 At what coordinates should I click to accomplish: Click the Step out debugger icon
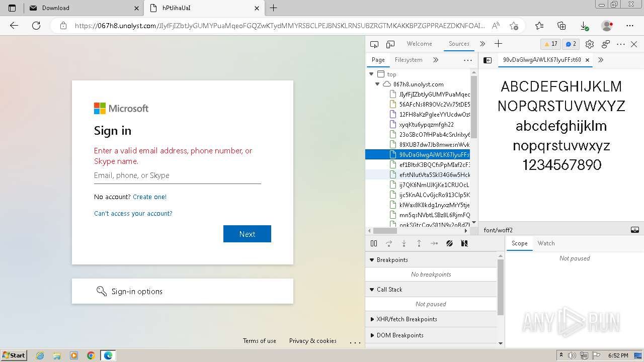point(419,243)
